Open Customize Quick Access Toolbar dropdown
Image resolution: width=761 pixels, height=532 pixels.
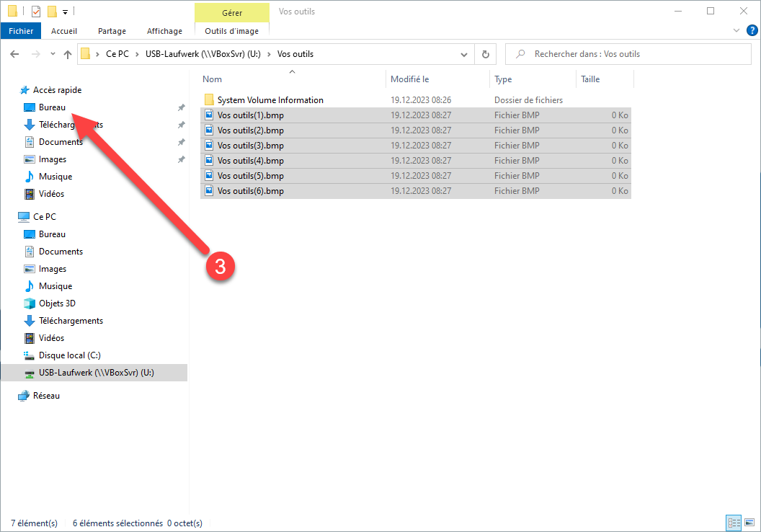pos(65,12)
